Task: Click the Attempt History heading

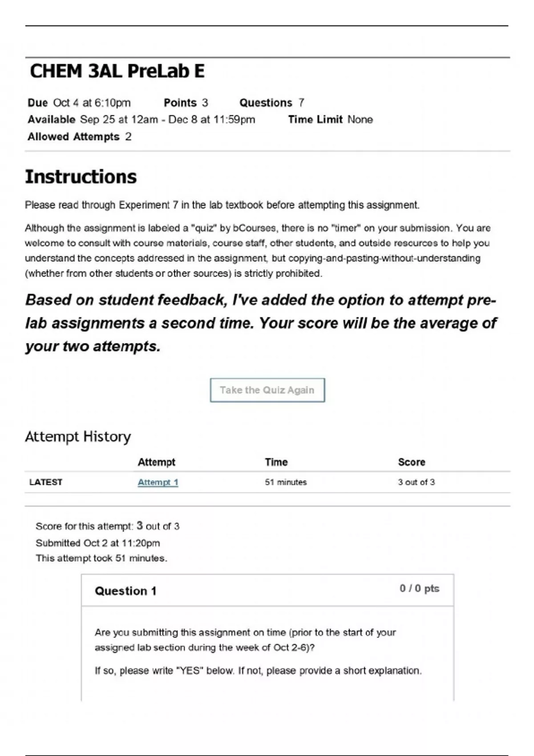Action: coord(77,437)
